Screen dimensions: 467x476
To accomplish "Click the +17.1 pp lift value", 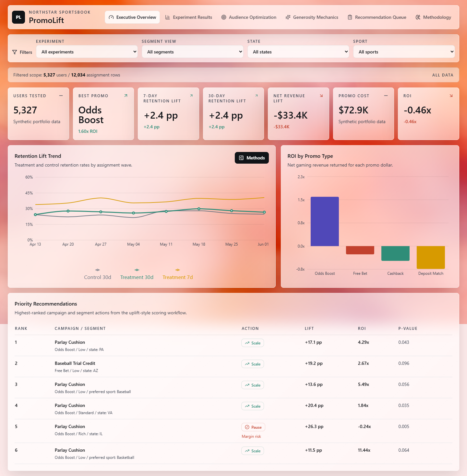I will tap(313, 342).
